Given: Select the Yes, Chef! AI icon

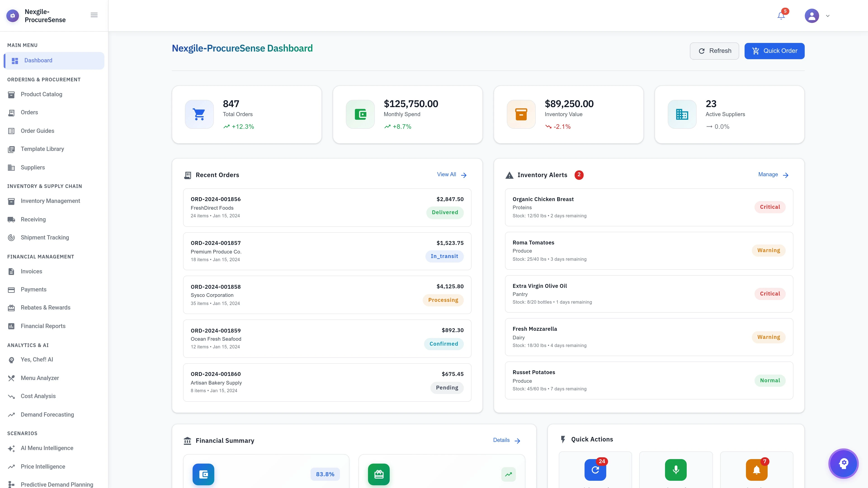Looking at the screenshot, I should click(12, 359).
